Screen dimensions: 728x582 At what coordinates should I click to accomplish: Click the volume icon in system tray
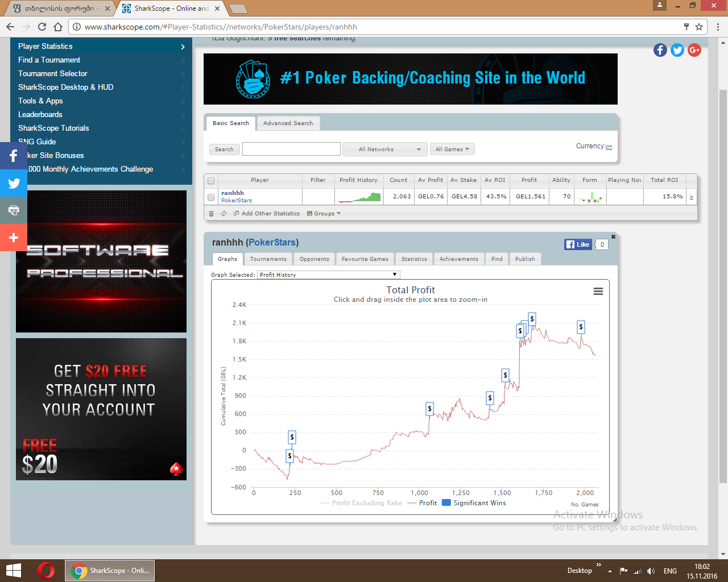651,571
